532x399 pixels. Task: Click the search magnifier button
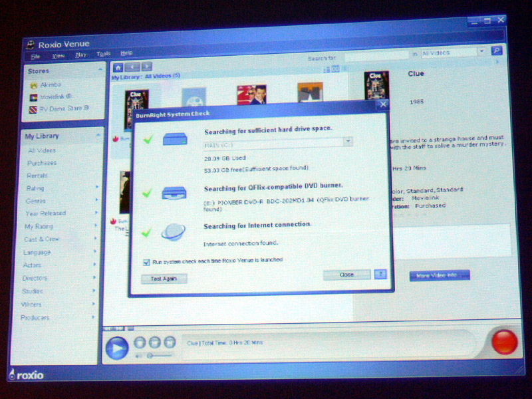pos(496,51)
